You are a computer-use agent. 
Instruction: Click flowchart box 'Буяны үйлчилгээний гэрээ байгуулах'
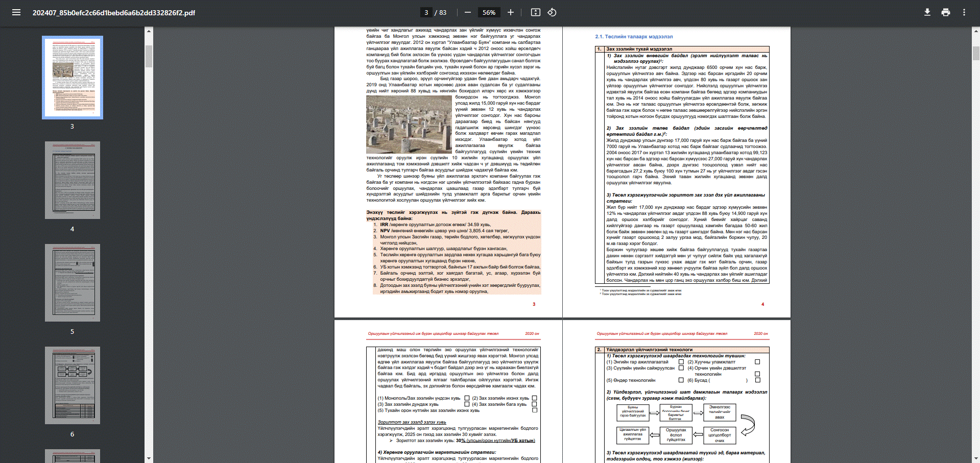(x=633, y=411)
